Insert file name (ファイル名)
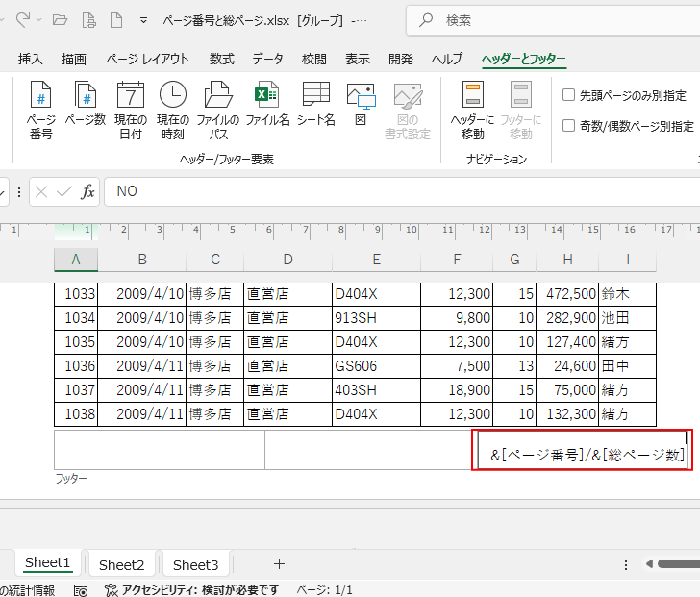 (x=267, y=104)
